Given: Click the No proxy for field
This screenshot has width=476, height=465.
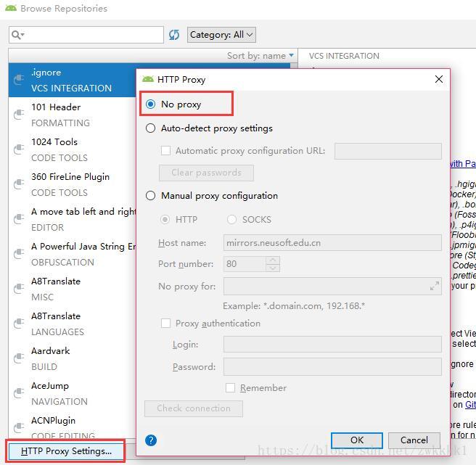Looking at the screenshot, I should (x=332, y=286).
